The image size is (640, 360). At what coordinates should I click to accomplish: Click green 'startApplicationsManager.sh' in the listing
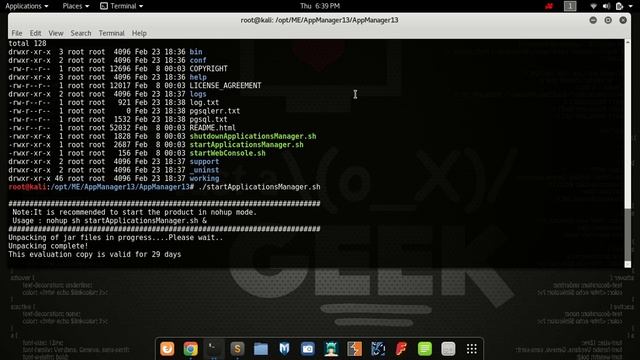(x=246, y=145)
